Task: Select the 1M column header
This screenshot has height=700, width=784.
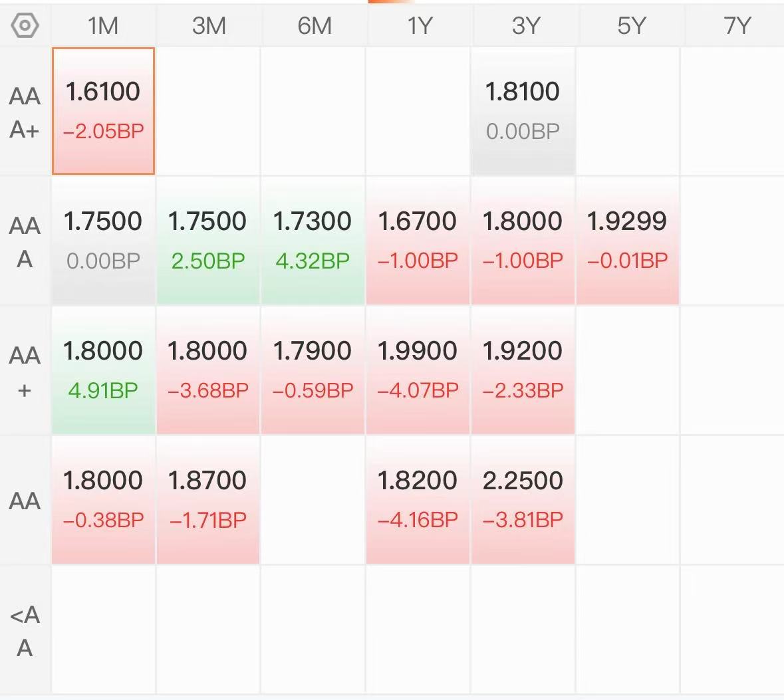Action: click(103, 25)
